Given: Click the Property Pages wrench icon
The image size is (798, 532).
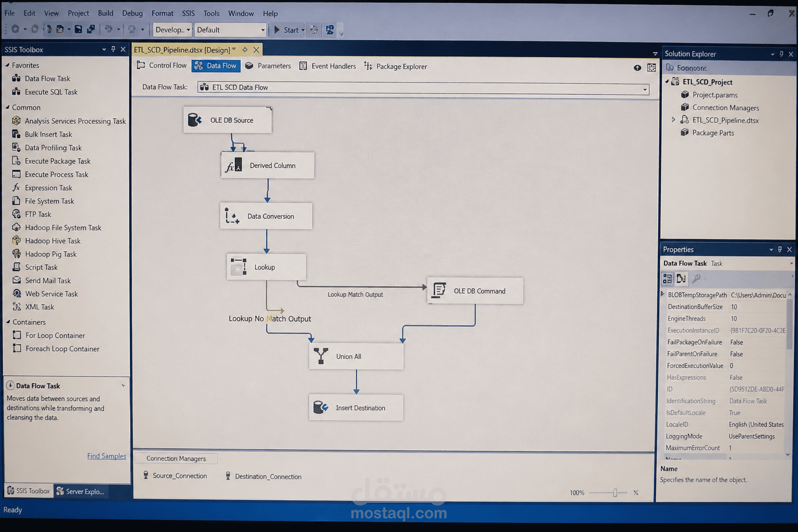Looking at the screenshot, I should (x=696, y=279).
